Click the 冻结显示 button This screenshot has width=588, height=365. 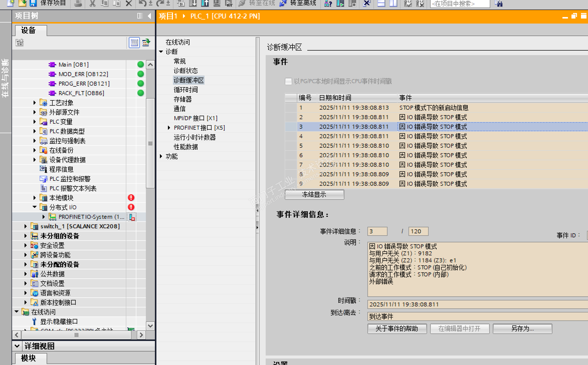click(x=314, y=195)
